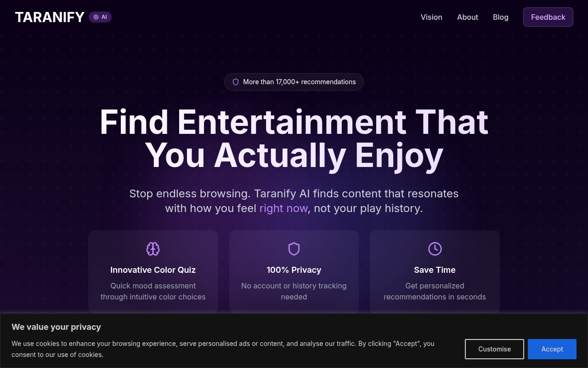Viewport: 588px width, 368px height.
Task: Open the Blog section
Action: pos(500,17)
